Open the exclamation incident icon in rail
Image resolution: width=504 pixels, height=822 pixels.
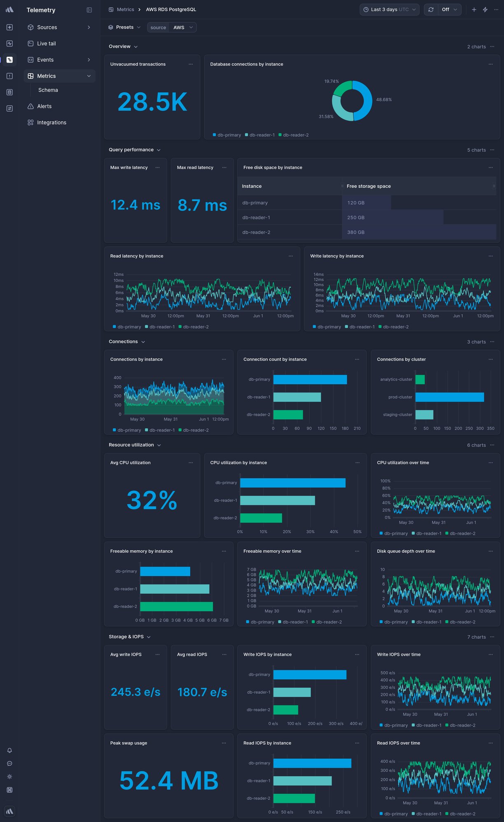point(9,76)
